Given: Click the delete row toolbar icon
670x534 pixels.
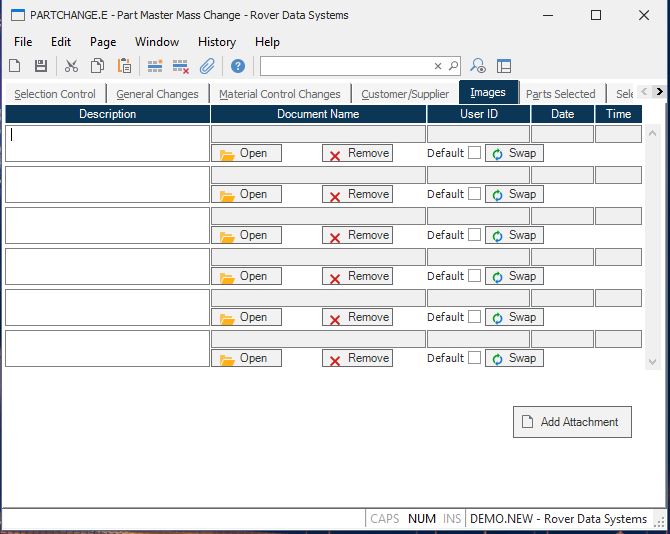Looking at the screenshot, I should (x=181, y=66).
